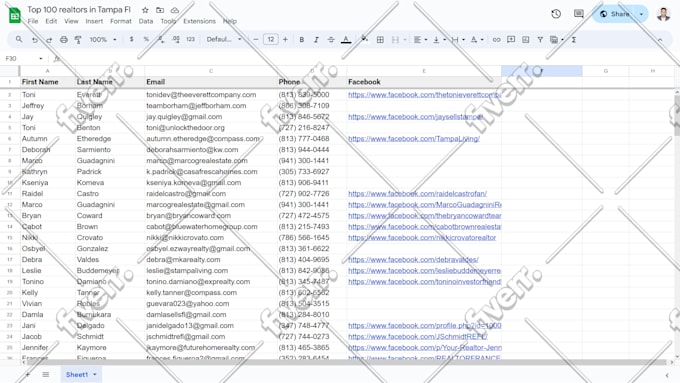Open filter views dropdown
Viewport: 680px width, 383px height.
(556, 39)
